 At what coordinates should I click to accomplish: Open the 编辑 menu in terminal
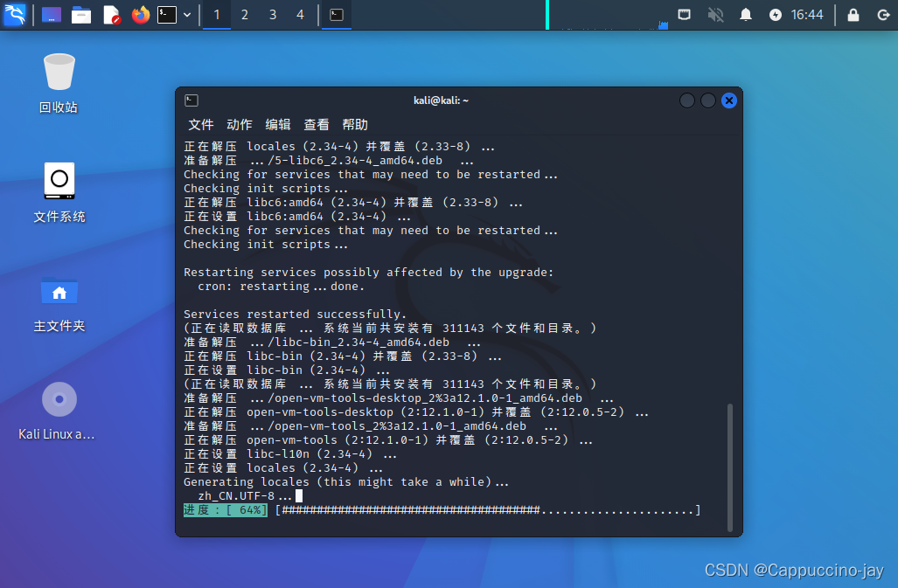(278, 125)
